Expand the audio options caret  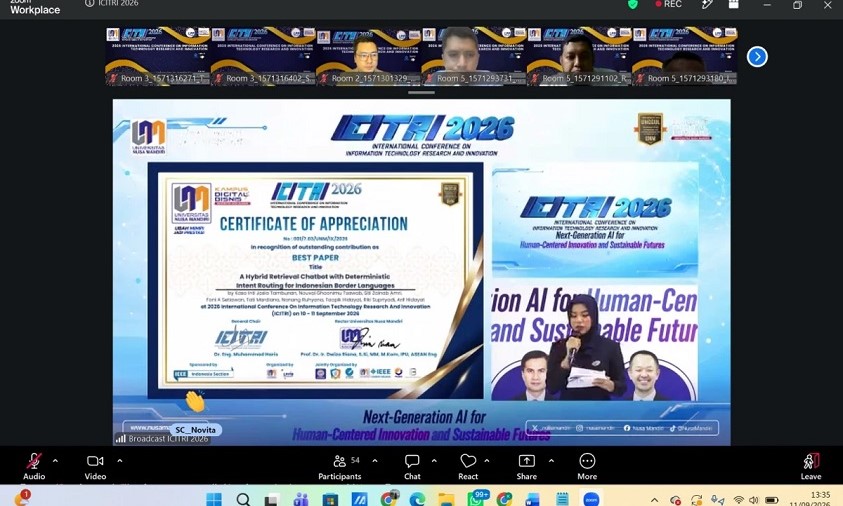pyautogui.click(x=55, y=461)
